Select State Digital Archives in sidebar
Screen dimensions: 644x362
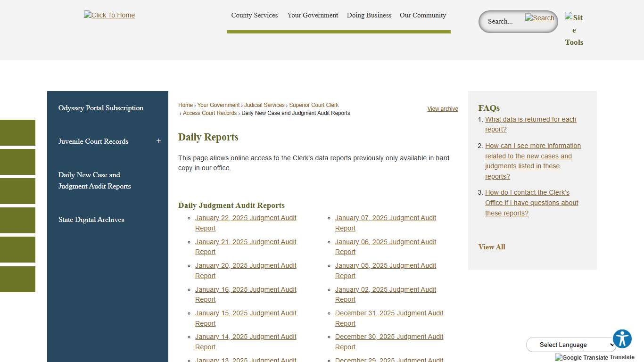[x=91, y=220]
